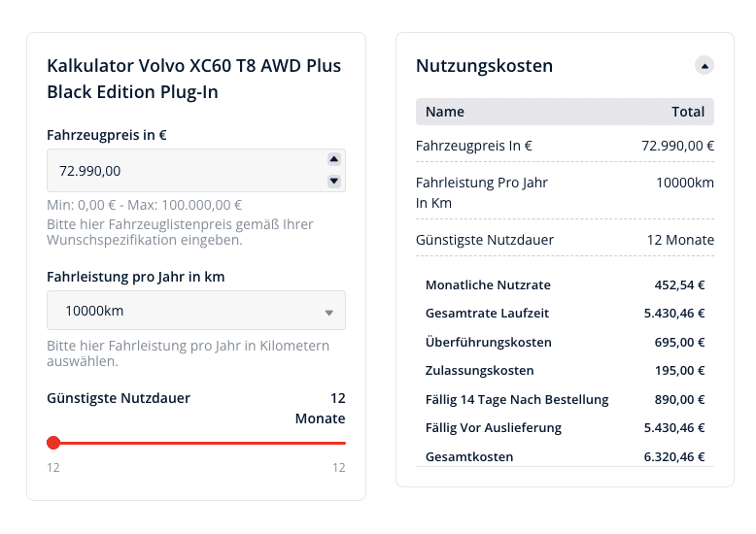Collapse the Nutzungskosten panel

coord(704,66)
